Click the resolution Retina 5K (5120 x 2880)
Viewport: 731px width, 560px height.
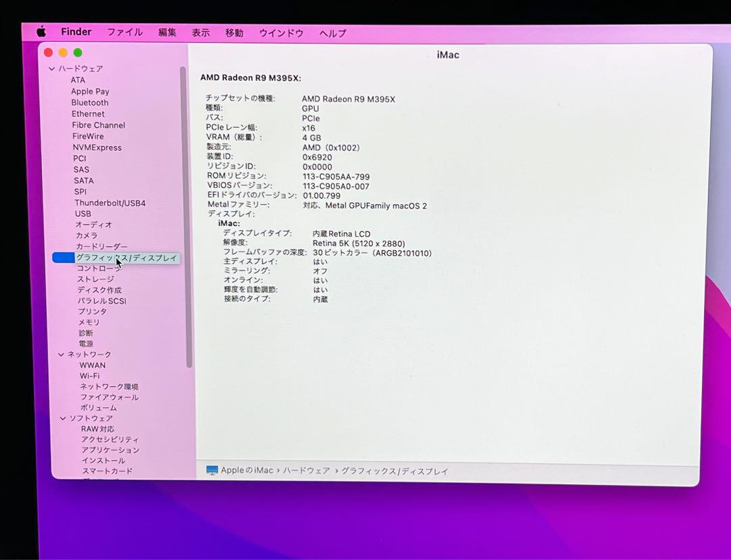pos(359,243)
